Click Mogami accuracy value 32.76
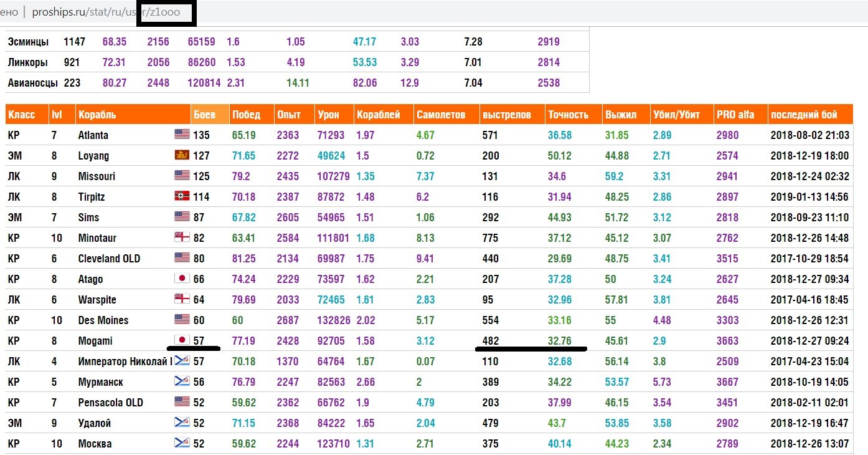 560,341
